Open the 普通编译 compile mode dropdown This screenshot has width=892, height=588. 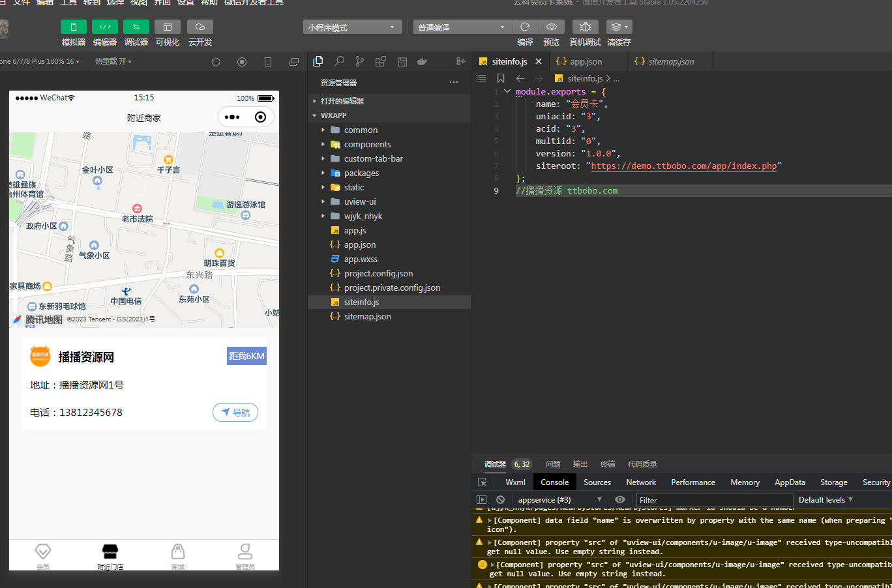tap(462, 27)
